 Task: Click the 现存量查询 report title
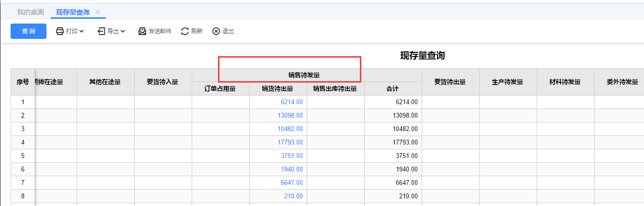tap(423, 56)
